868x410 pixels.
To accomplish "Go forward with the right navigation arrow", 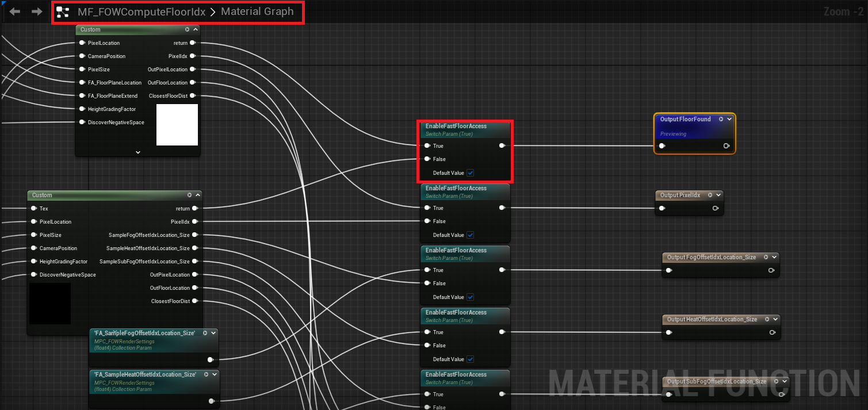I will (x=37, y=12).
